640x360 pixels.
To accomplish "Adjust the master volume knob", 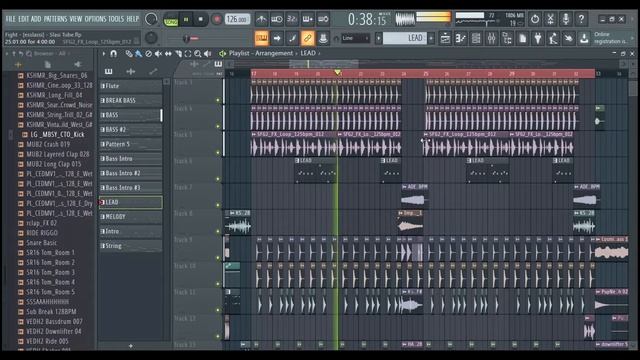I will coord(151,19).
